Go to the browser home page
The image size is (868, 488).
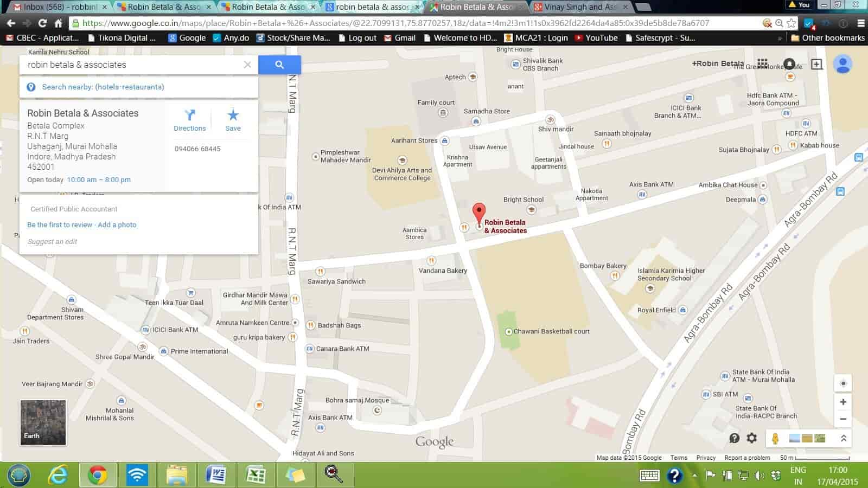(58, 23)
